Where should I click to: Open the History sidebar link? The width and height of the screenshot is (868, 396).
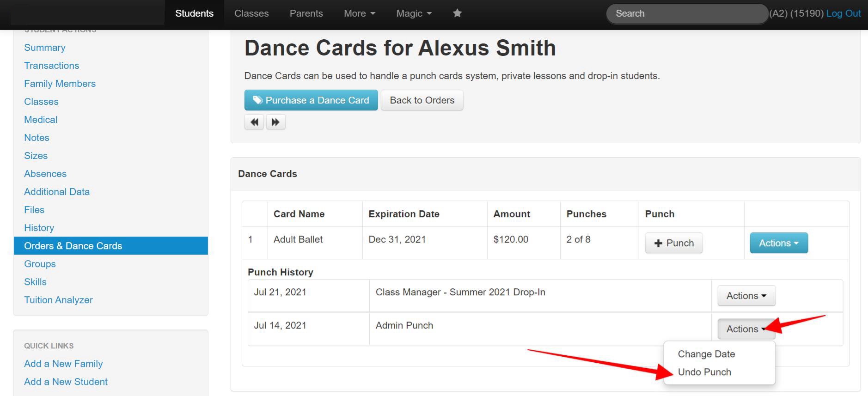pos(39,228)
